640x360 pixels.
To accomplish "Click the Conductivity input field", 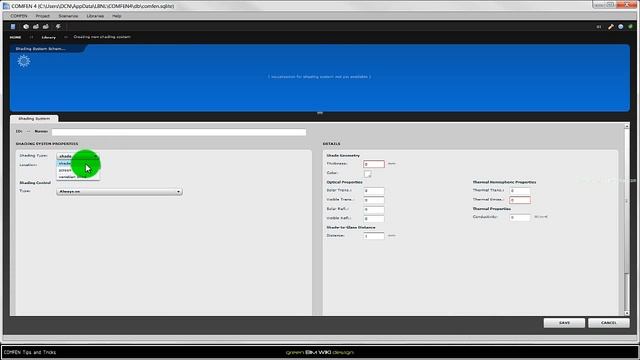I will (x=520, y=218).
